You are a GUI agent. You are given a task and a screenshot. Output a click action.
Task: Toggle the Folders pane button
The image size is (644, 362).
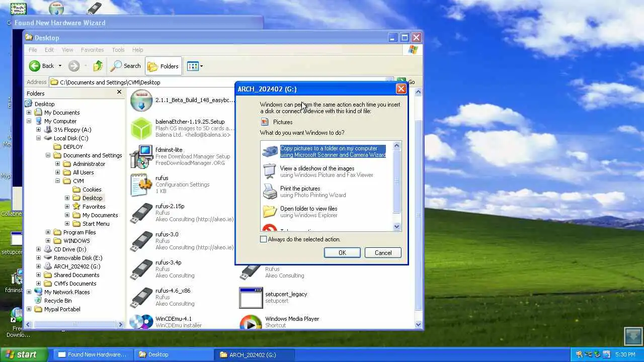pyautogui.click(x=164, y=66)
